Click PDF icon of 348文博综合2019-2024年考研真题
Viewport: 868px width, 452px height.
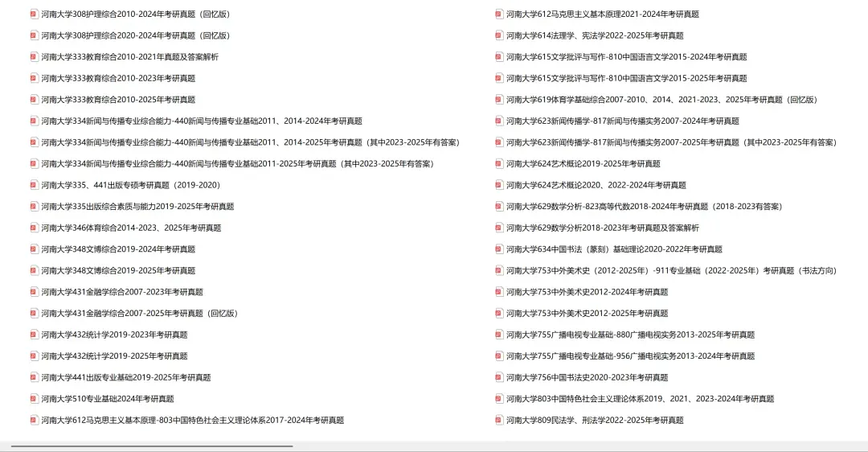(34, 249)
